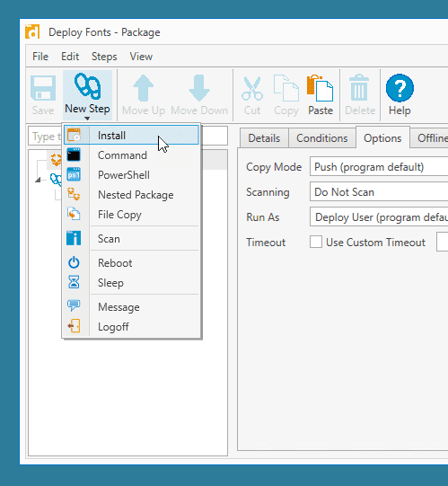
Task: Choose PowerShell from the New Step menu
Action: [131, 175]
